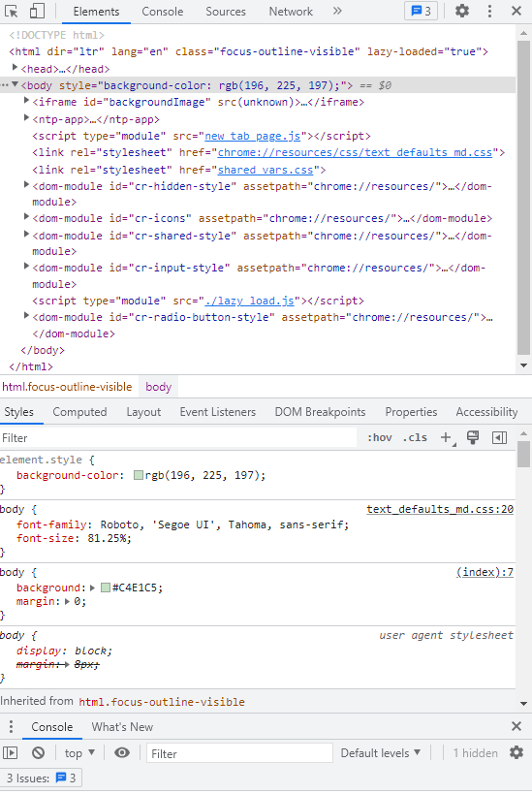Screen dimensions: 532x794
Task: Toggle the .cls element classes panel
Action: coord(415,437)
